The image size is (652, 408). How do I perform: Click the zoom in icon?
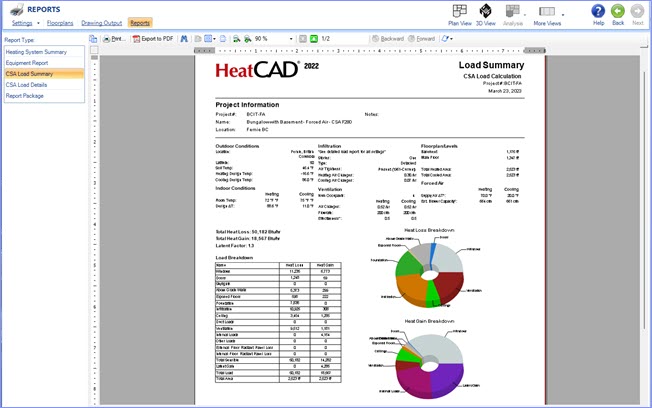click(x=247, y=39)
